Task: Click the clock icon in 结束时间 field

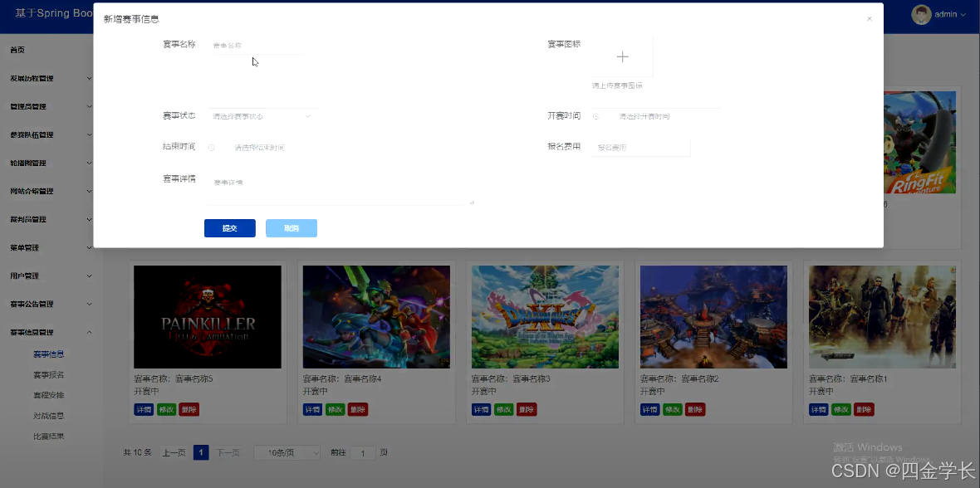Action: pyautogui.click(x=211, y=148)
